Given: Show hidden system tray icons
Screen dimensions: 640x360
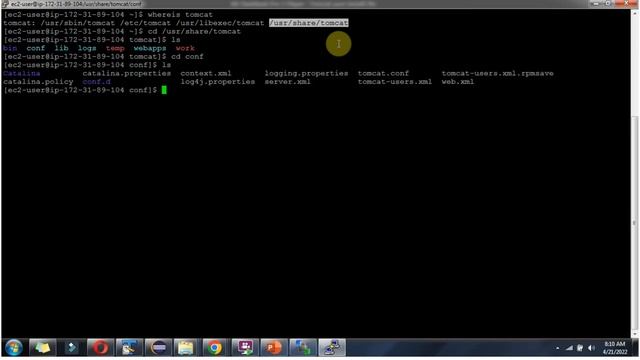Looking at the screenshot, I should 558,348.
